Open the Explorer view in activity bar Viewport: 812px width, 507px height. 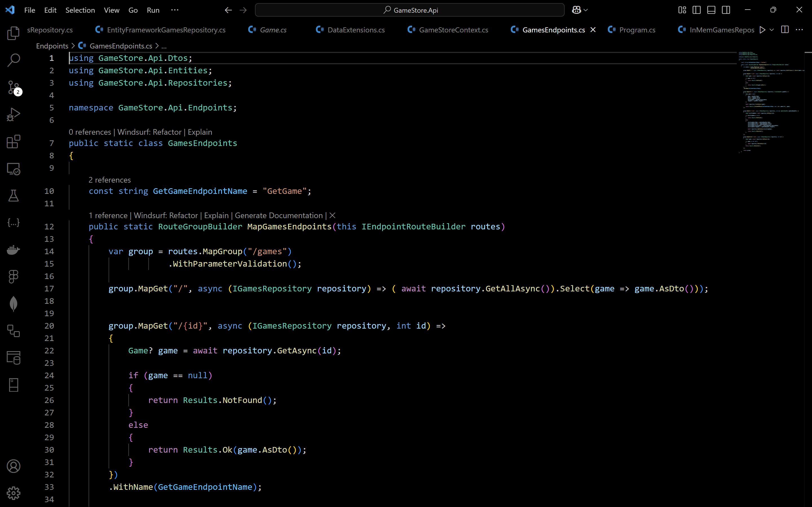point(14,33)
